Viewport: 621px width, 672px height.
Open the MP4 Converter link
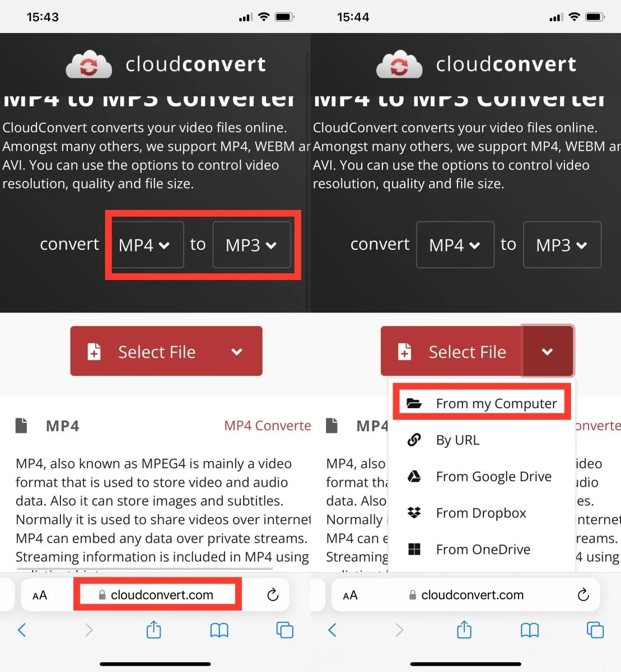268,425
